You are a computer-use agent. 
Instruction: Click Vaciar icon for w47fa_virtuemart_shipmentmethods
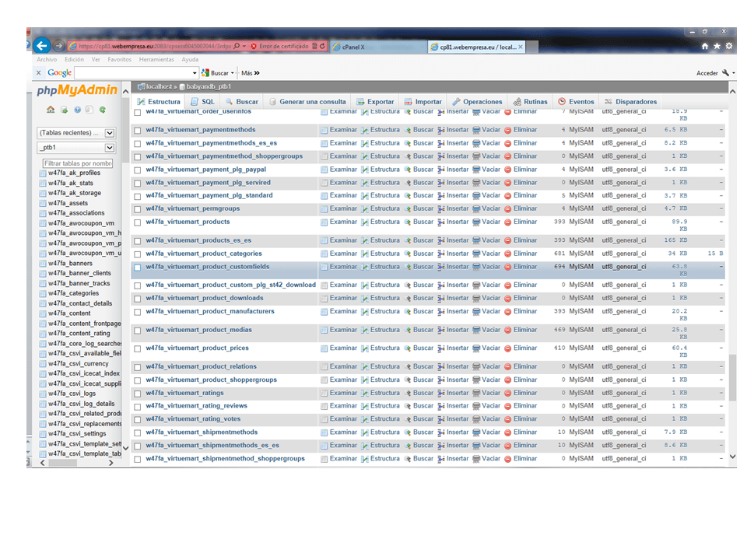pyautogui.click(x=476, y=432)
